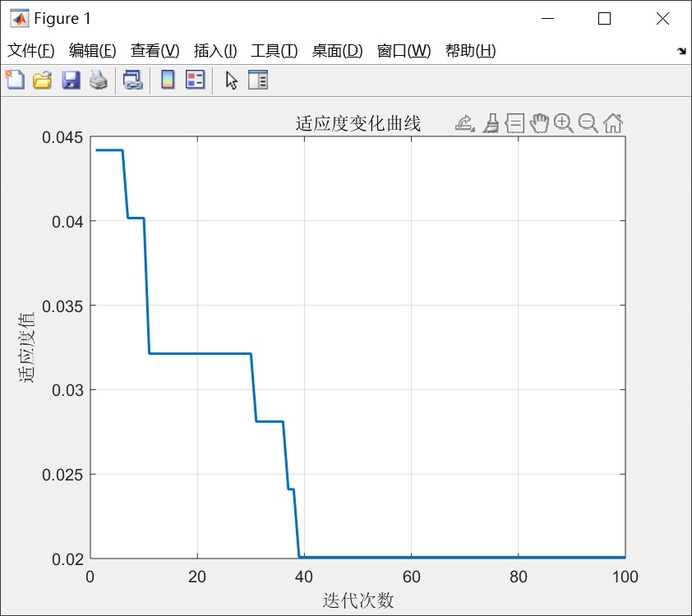Image resolution: width=692 pixels, height=616 pixels.
Task: Toggle the data tips tool
Action: (514, 123)
